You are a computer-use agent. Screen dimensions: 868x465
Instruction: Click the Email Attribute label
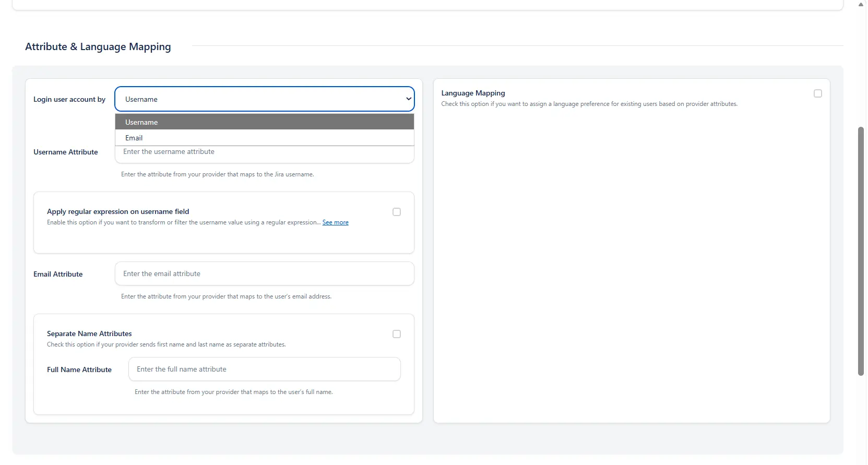tap(58, 274)
